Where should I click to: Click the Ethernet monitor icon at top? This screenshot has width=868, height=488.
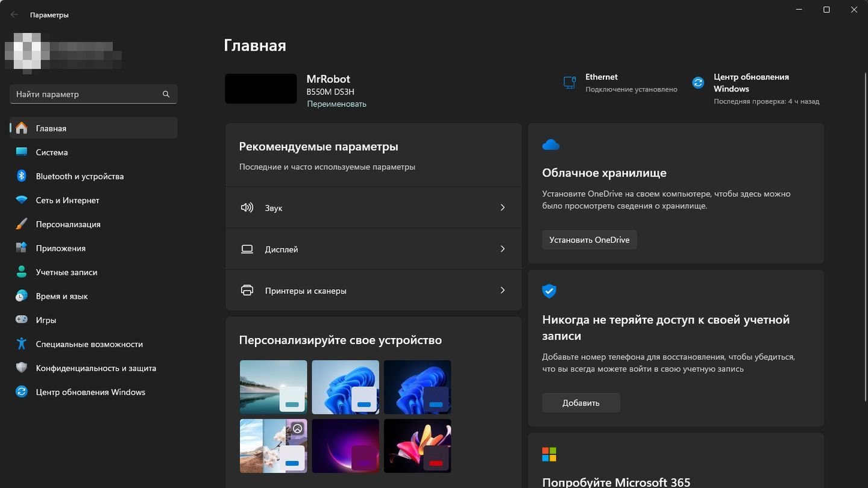[x=570, y=83]
